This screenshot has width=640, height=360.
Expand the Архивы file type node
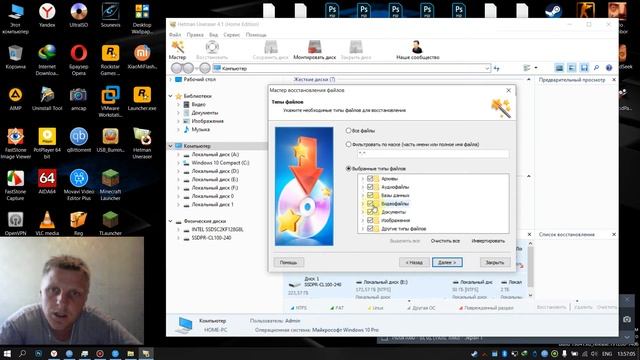[362, 178]
